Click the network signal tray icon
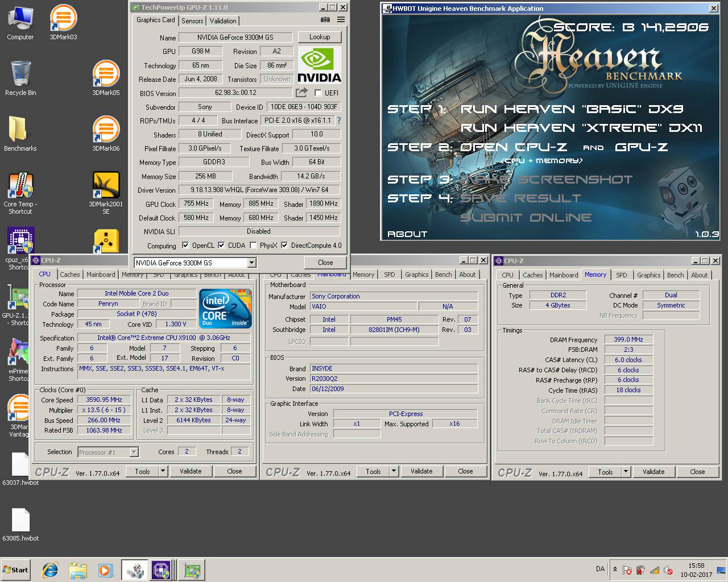Viewport: 728px width, 582px height. click(655, 570)
